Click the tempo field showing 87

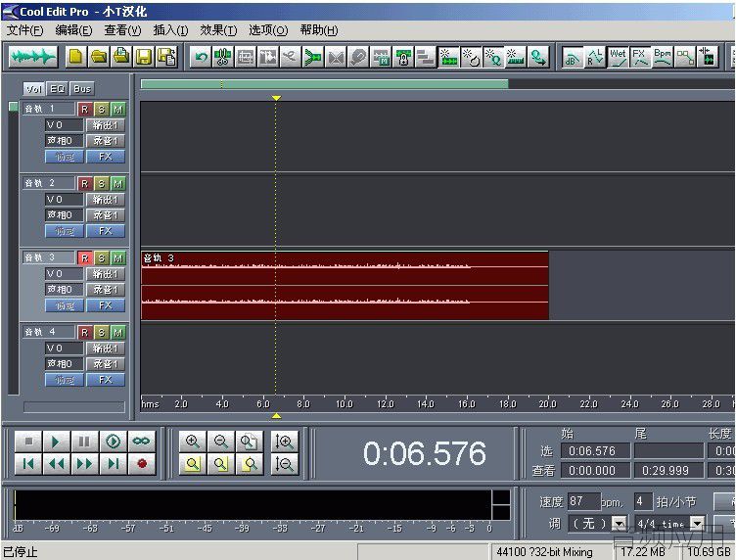583,501
